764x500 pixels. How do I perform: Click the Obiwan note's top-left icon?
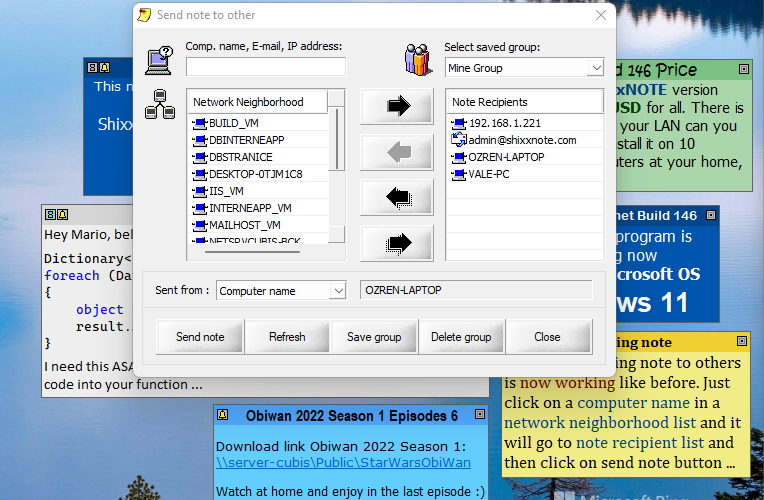tap(223, 415)
